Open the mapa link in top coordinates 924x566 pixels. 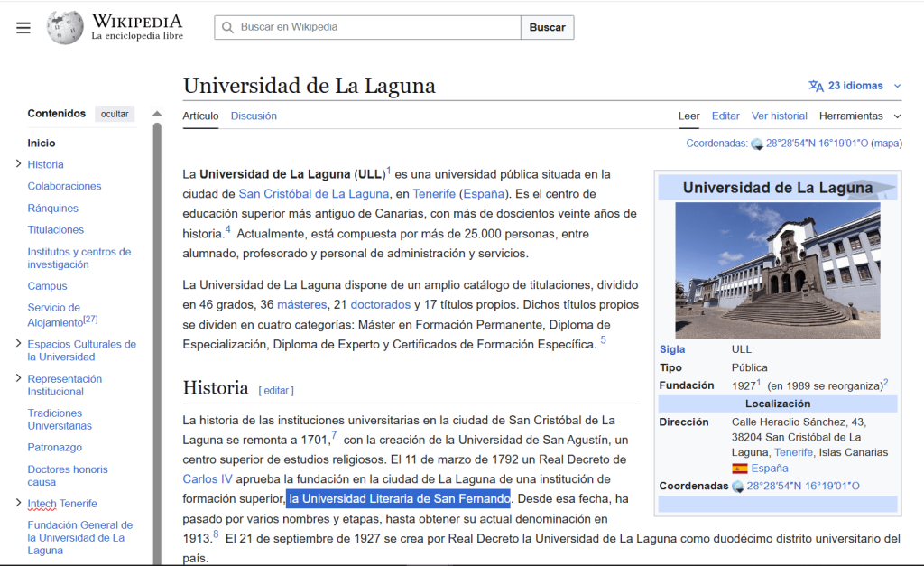coord(886,144)
